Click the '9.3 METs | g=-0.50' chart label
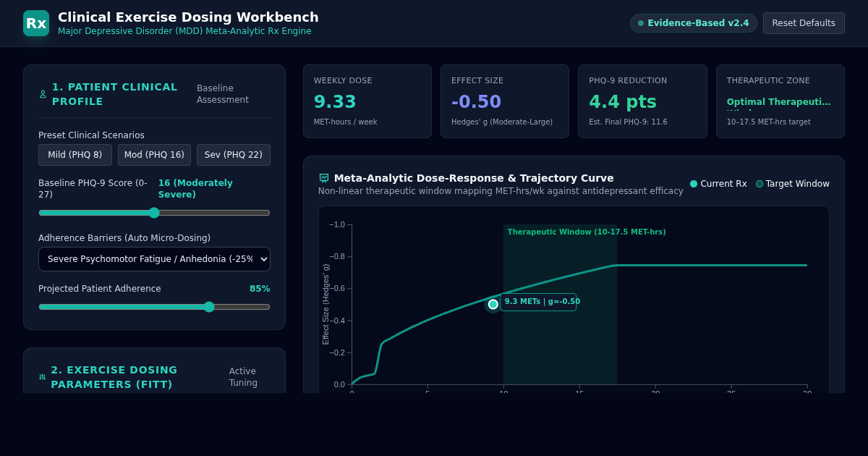 (x=538, y=302)
